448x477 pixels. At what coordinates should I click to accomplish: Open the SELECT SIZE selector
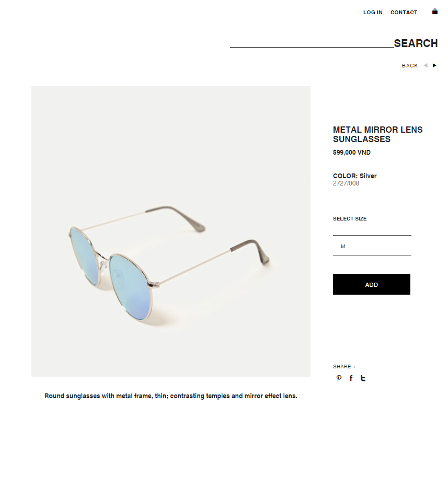pyautogui.click(x=350, y=219)
